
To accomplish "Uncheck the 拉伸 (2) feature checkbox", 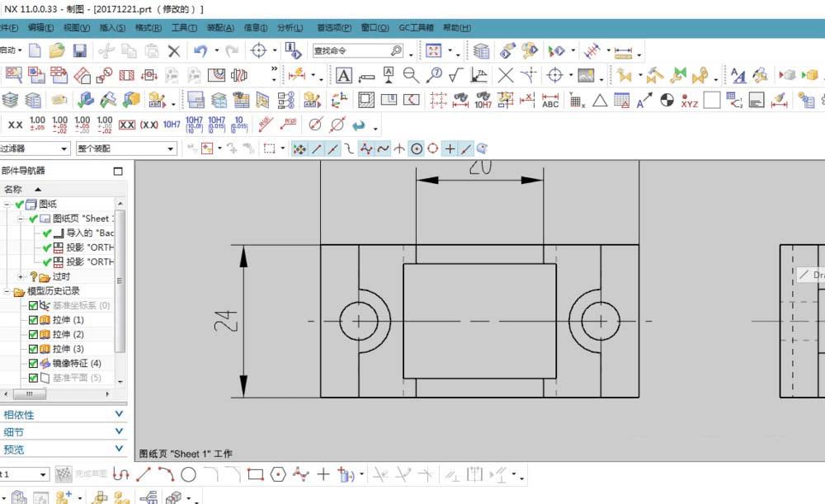I will (x=33, y=335).
